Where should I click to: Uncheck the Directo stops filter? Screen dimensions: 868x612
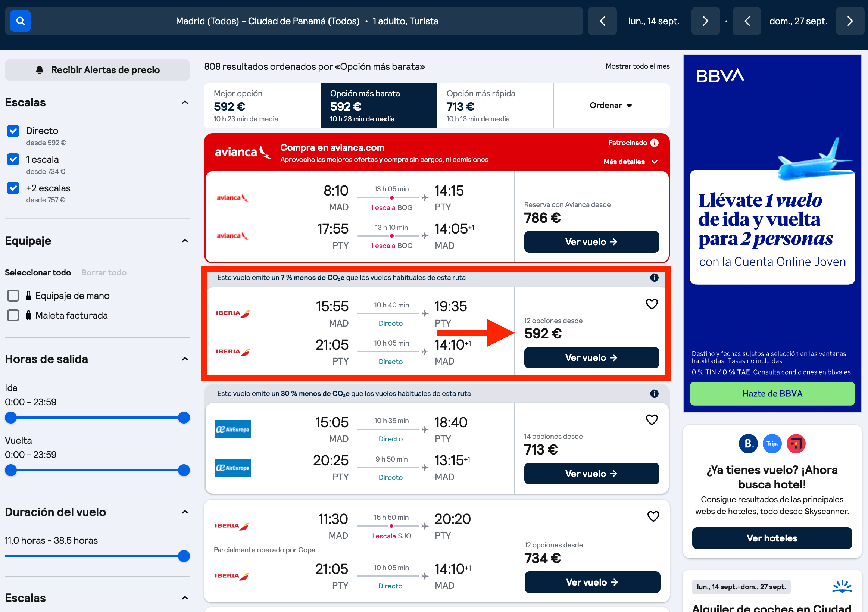(13, 131)
